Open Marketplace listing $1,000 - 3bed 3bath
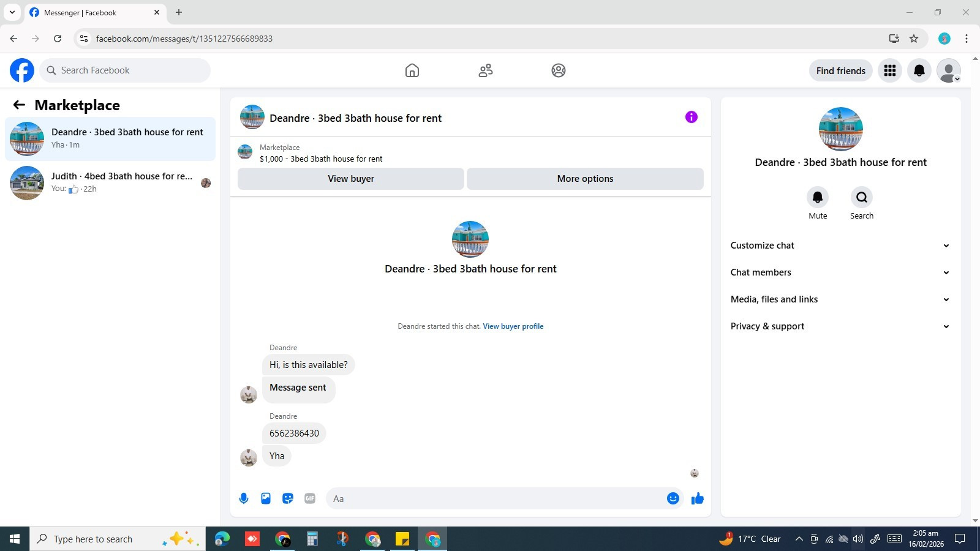Image resolution: width=980 pixels, height=551 pixels. (x=321, y=159)
